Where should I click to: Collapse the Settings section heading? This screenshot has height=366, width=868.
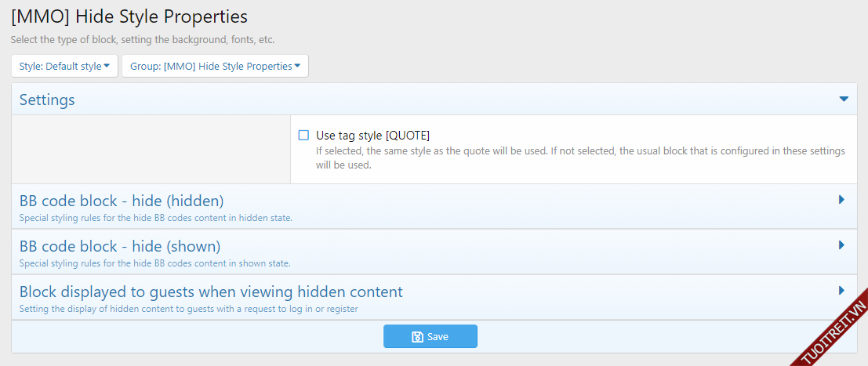(x=47, y=100)
